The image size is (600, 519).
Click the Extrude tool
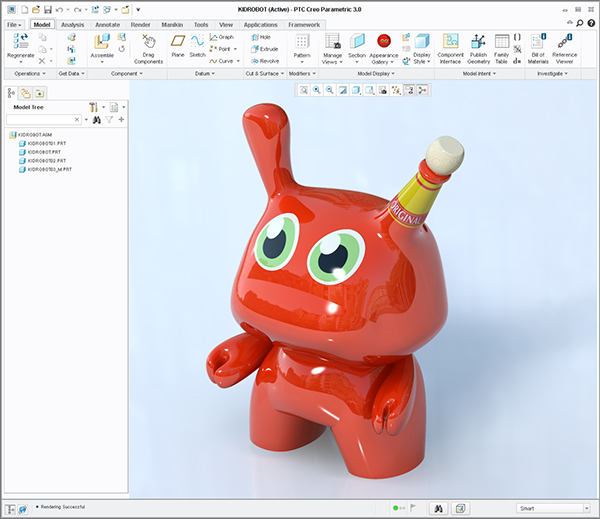tap(264, 49)
